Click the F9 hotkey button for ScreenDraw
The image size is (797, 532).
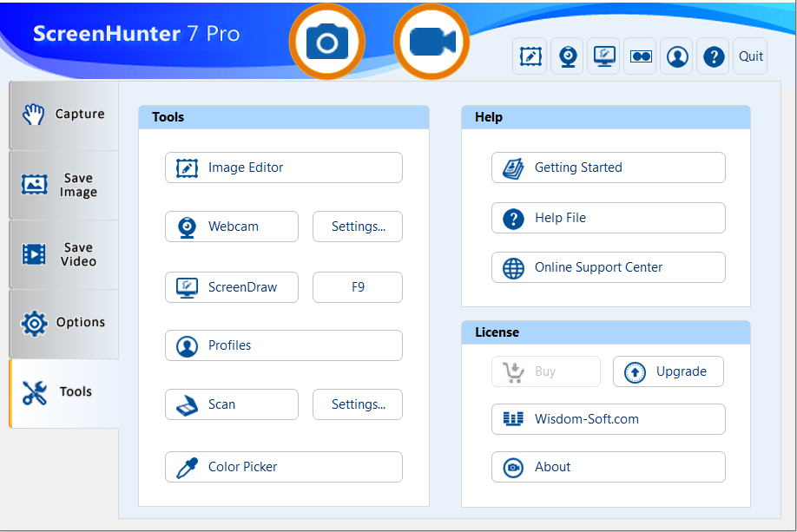[x=358, y=287]
